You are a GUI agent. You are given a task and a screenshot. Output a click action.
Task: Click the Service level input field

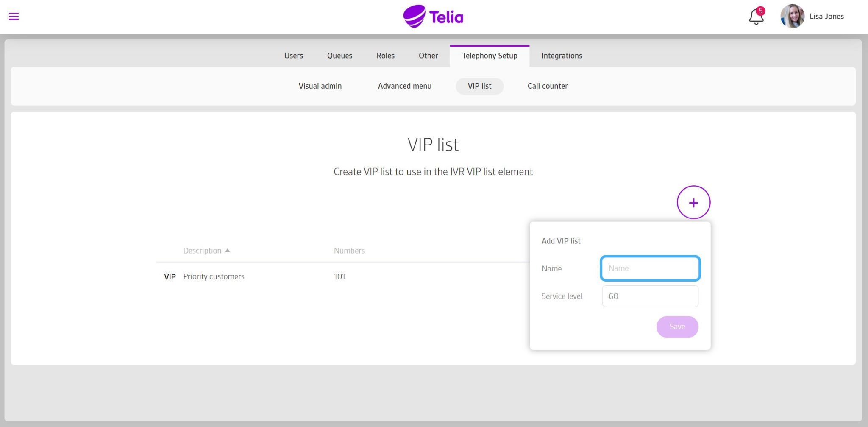(x=650, y=296)
